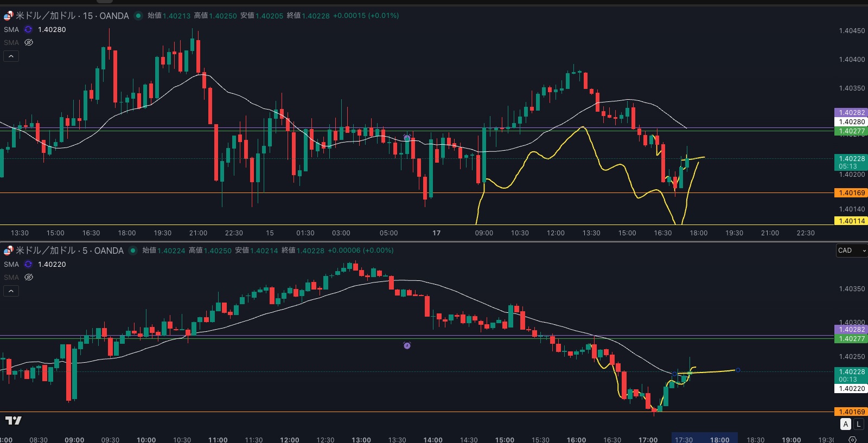Show the hidden SMA in the 5-minute chart
Screen dimensions: 868x443
tap(29, 277)
